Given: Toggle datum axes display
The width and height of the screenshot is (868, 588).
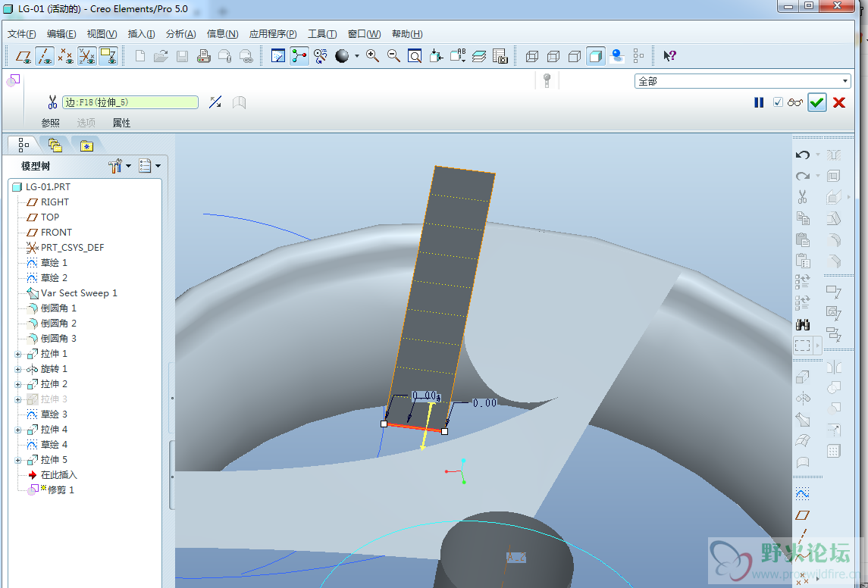Looking at the screenshot, I should pyautogui.click(x=44, y=56).
